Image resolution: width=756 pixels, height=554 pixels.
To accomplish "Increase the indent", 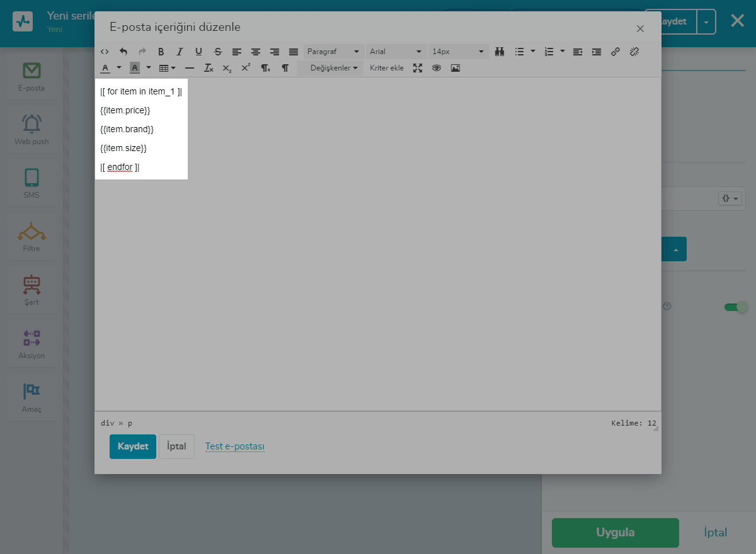I will (x=597, y=52).
